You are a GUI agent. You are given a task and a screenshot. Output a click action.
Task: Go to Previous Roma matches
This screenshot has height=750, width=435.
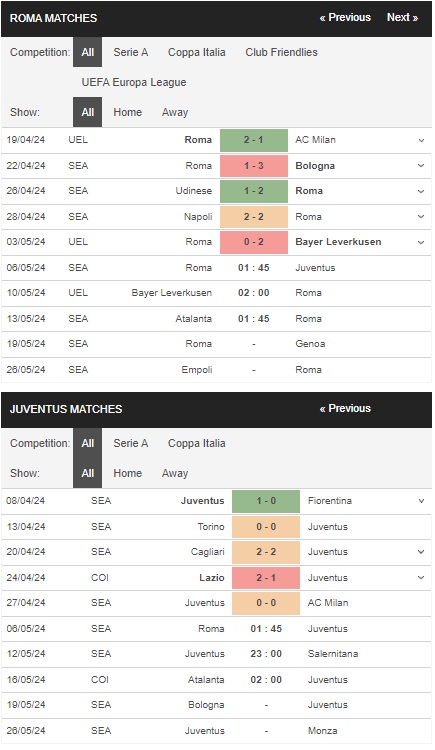click(x=345, y=17)
